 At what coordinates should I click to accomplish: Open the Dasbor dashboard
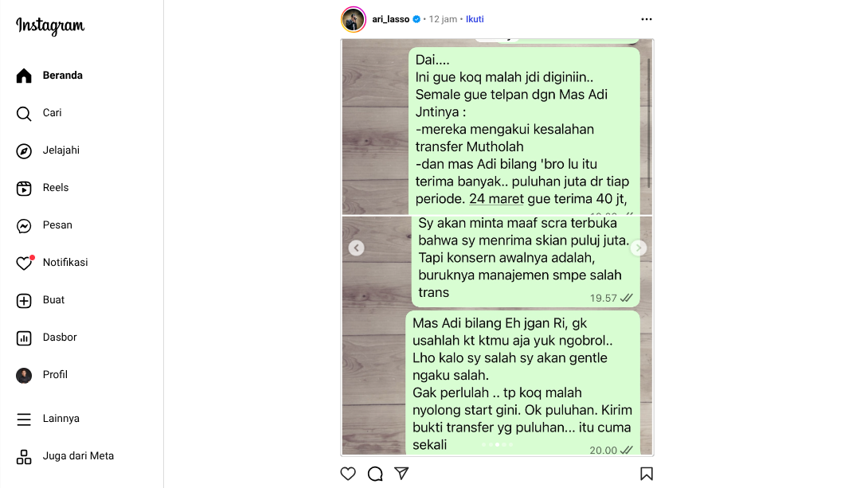[x=24, y=338]
